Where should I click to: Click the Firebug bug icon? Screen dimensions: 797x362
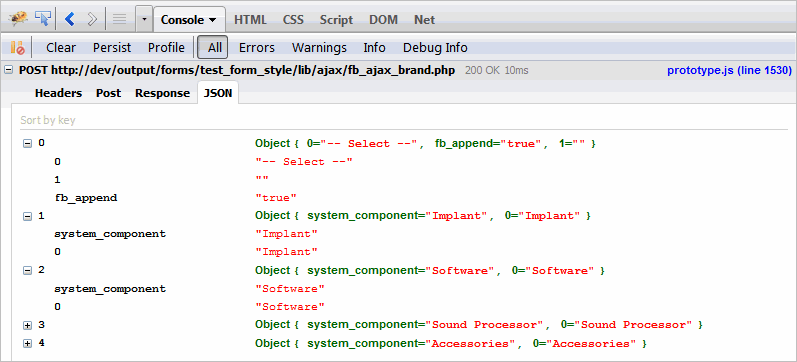pos(18,19)
